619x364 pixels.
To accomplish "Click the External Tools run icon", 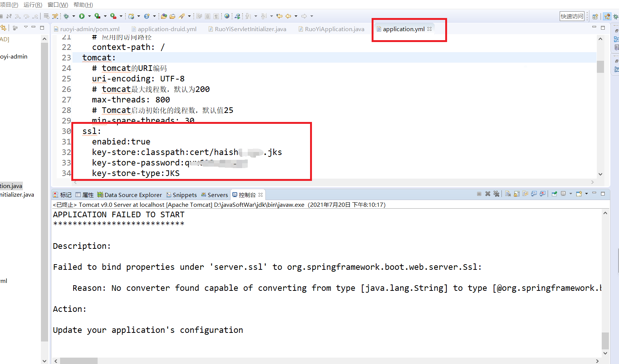I will (x=113, y=16).
